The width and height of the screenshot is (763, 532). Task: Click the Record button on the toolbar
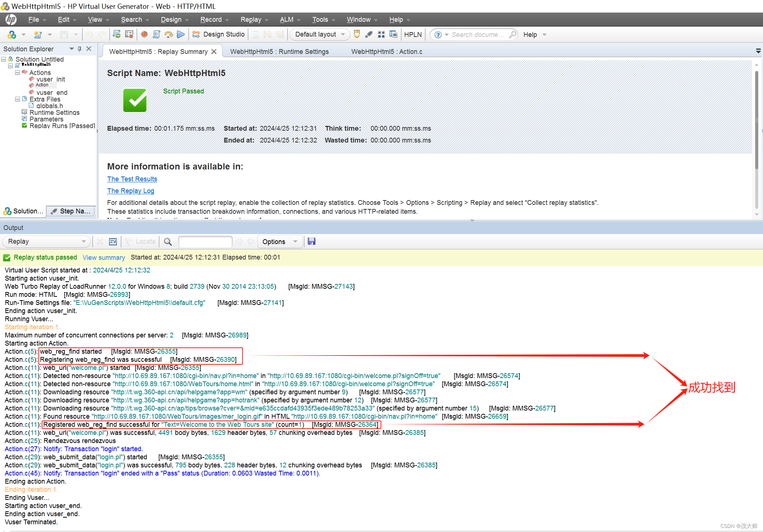[x=144, y=34]
